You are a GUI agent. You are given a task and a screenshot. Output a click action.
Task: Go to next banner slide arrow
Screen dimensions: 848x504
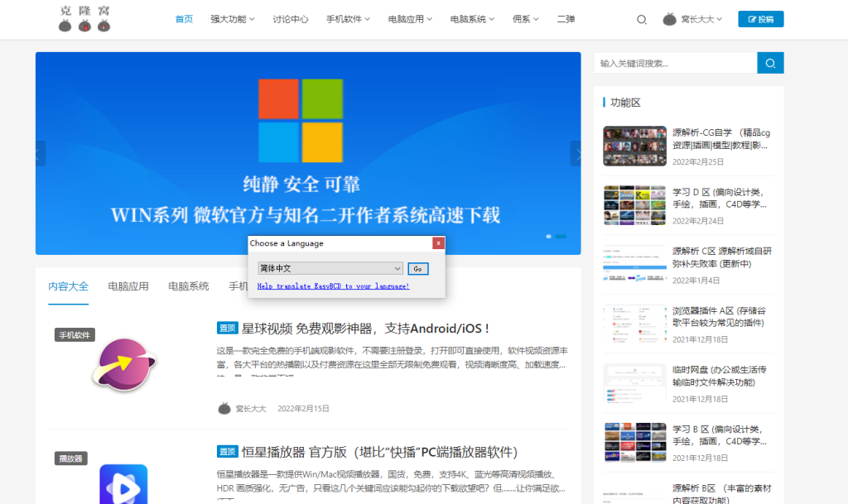pyautogui.click(x=576, y=154)
